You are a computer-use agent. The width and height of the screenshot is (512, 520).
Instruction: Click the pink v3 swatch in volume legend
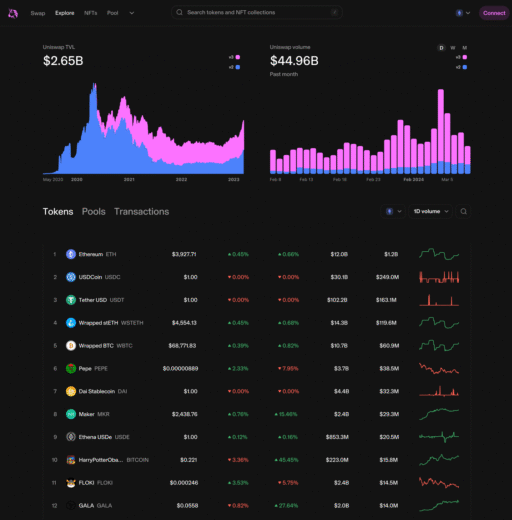[x=465, y=57]
